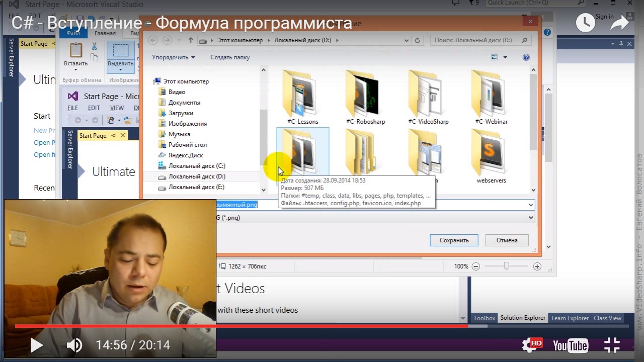Screen dimensions: 644x362
Task: Open view options dropdown arrow
Action: pos(505,57)
